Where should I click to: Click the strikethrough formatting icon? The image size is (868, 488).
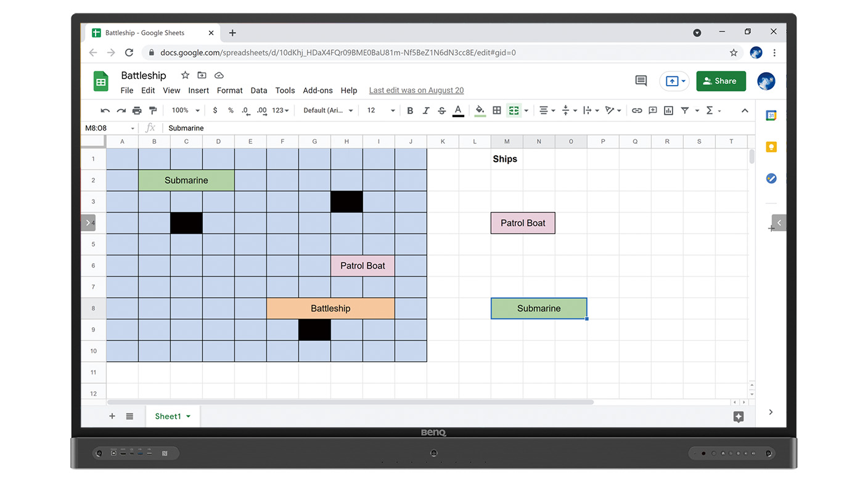[x=441, y=110]
